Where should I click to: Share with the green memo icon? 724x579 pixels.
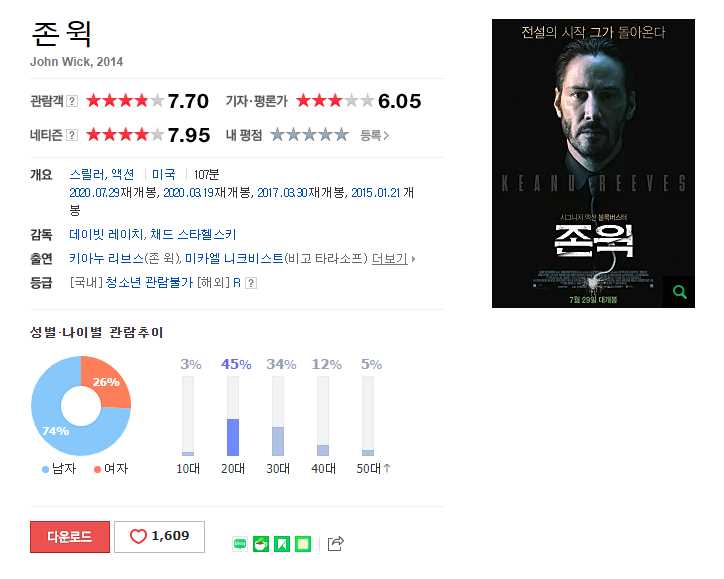(303, 543)
